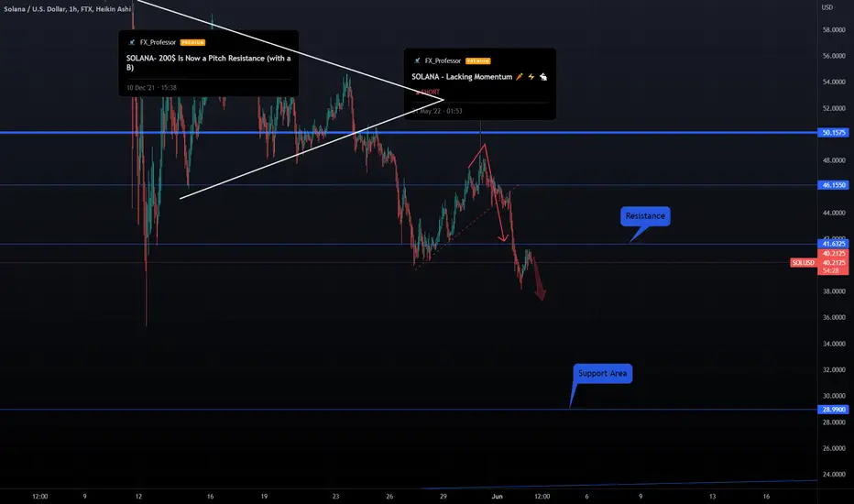Click 24.0000 on the price axis

834,475
